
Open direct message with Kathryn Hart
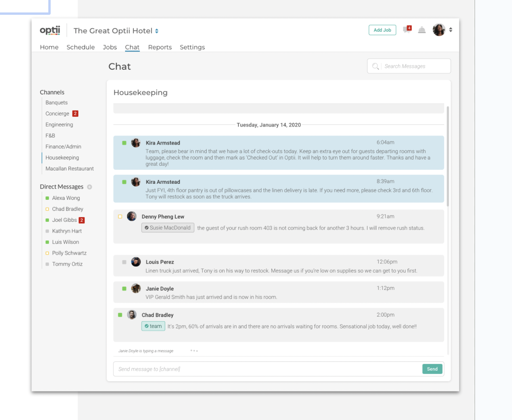pyautogui.click(x=67, y=231)
